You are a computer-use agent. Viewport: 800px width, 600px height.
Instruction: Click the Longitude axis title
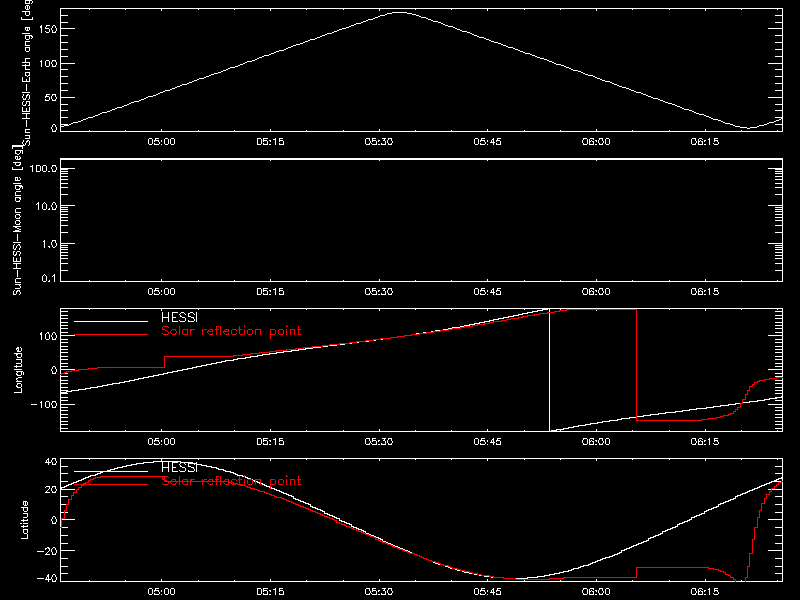click(18, 370)
